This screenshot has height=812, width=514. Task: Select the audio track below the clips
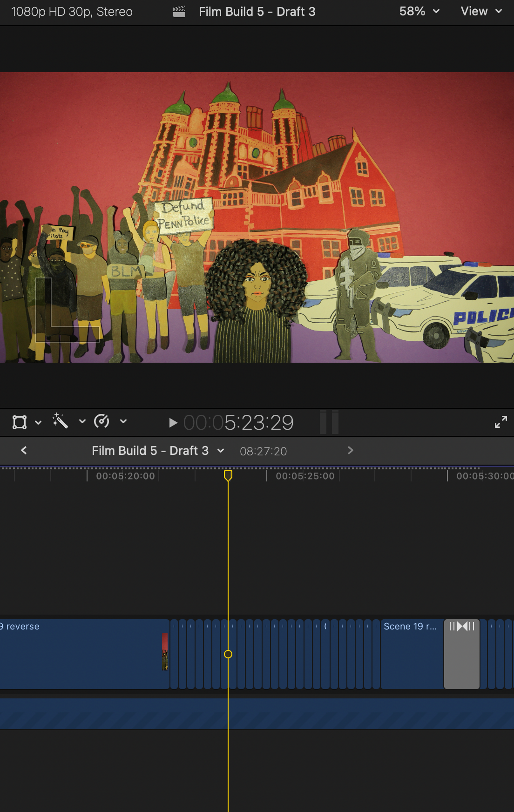tap(257, 713)
